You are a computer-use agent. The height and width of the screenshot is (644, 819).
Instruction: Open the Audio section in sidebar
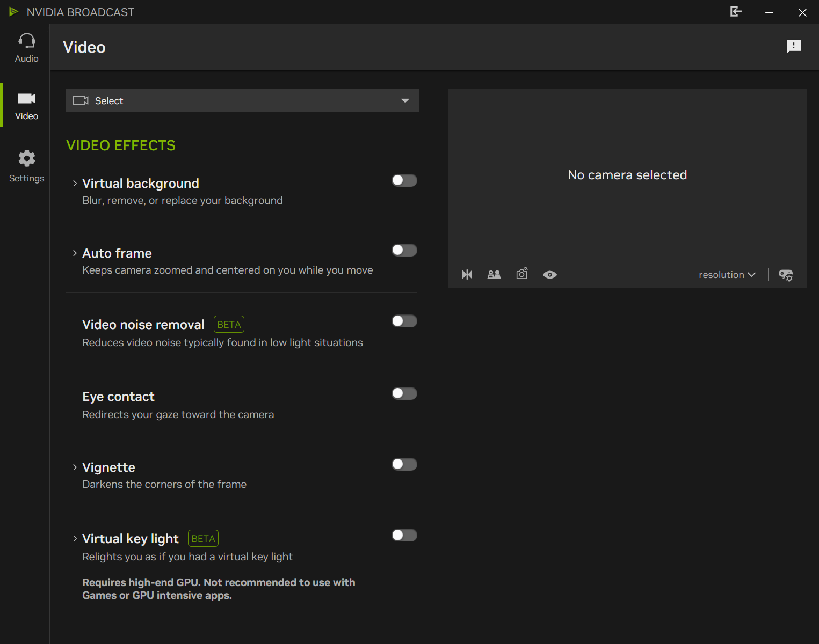(x=26, y=48)
